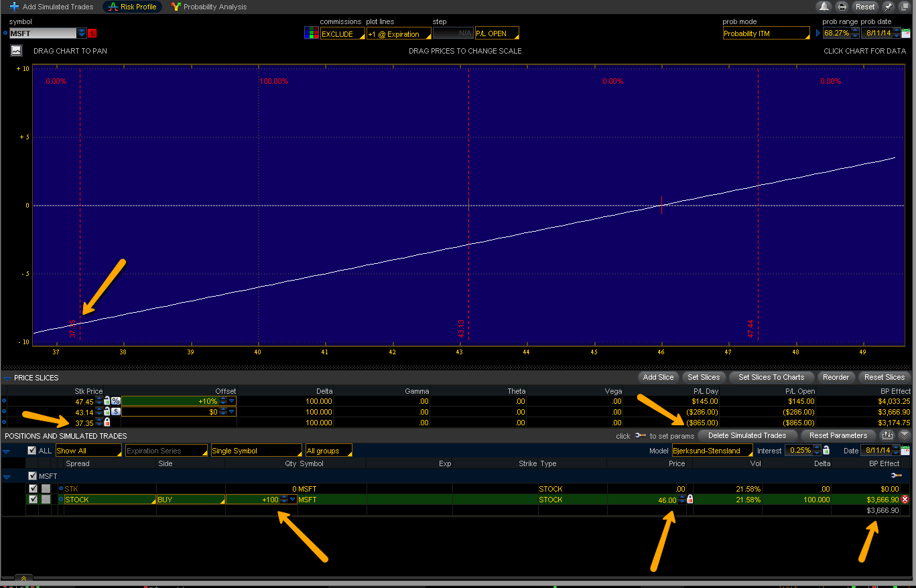Click the Reset button in top bar
The height and width of the screenshot is (588, 916).
[x=865, y=7]
